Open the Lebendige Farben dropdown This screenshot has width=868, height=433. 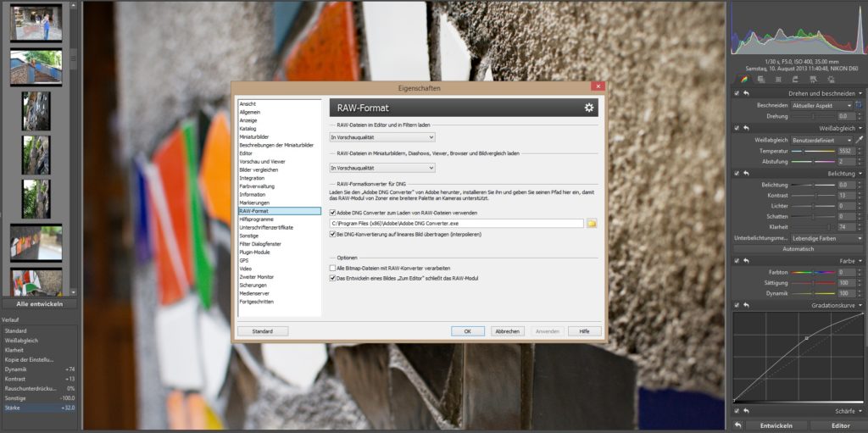click(x=826, y=238)
